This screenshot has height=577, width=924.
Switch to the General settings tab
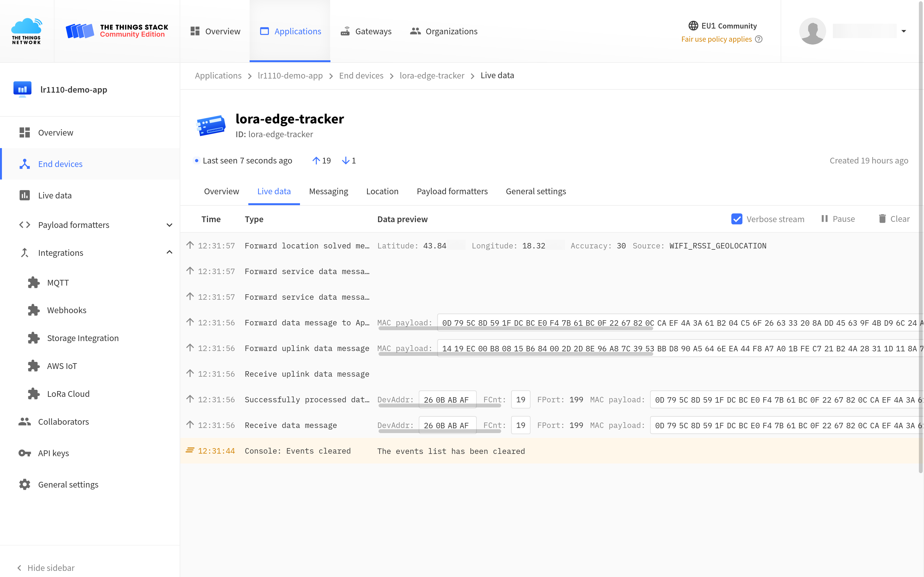535,191
